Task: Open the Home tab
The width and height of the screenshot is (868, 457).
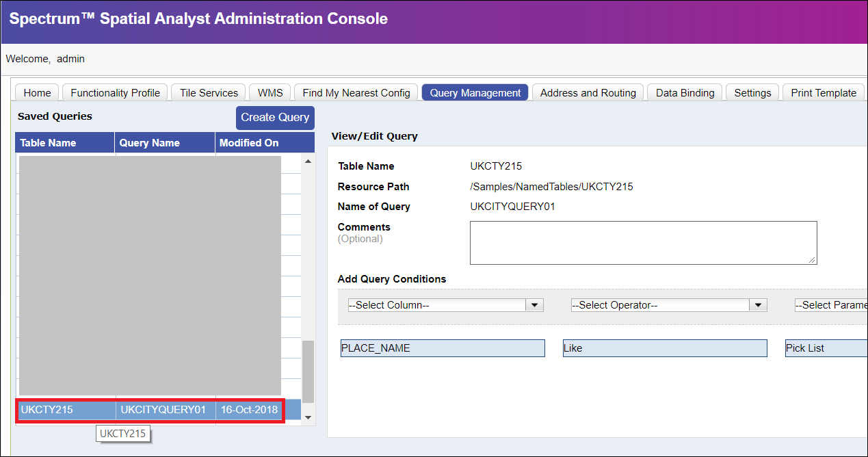Action: 37,92
